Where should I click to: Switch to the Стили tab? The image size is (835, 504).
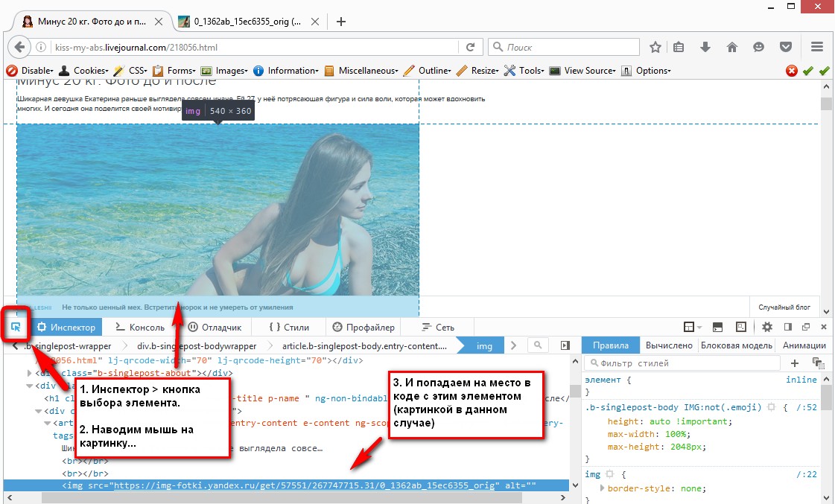click(289, 328)
